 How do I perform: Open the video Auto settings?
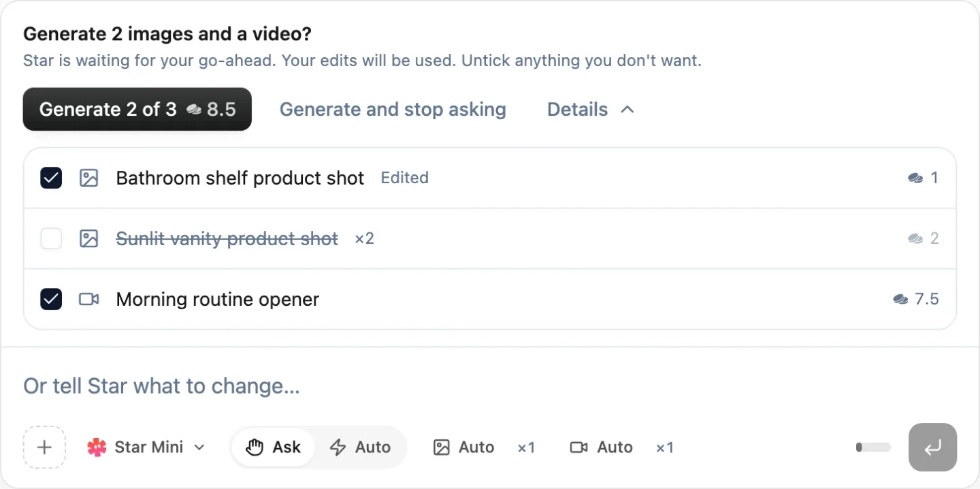pyautogui.click(x=602, y=447)
